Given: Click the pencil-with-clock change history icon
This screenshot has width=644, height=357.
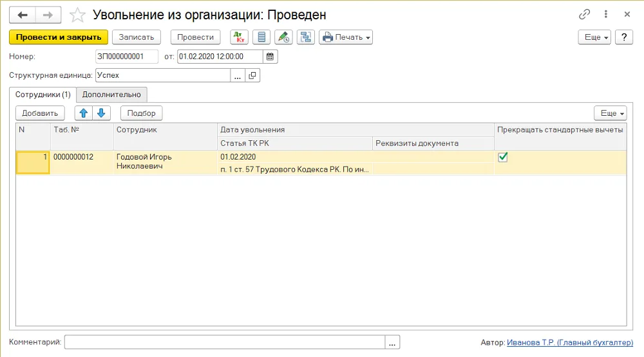Looking at the screenshot, I should [x=283, y=37].
